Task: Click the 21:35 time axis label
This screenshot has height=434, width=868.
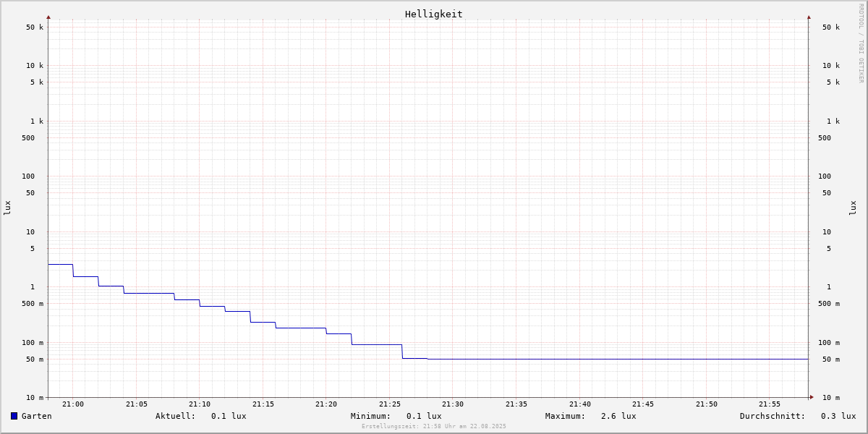Action: pyautogui.click(x=516, y=404)
